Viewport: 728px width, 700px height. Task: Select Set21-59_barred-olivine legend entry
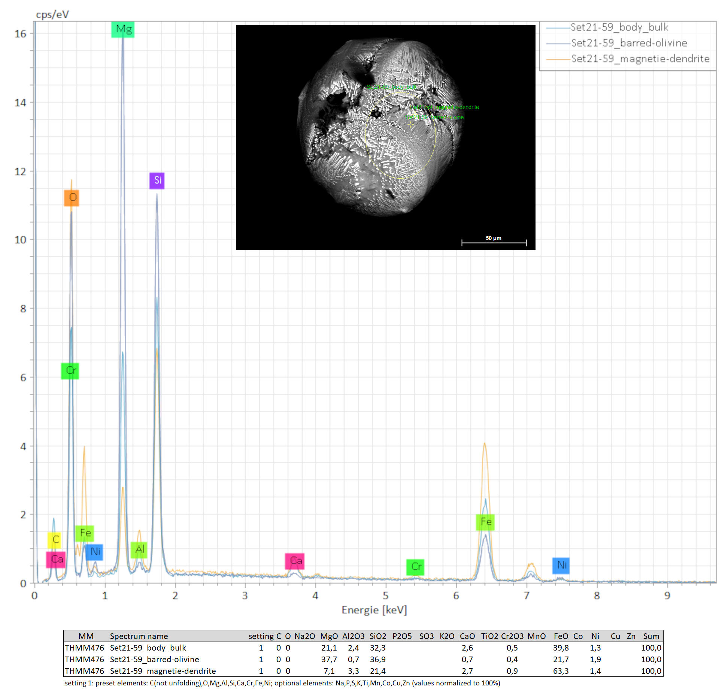point(629,43)
